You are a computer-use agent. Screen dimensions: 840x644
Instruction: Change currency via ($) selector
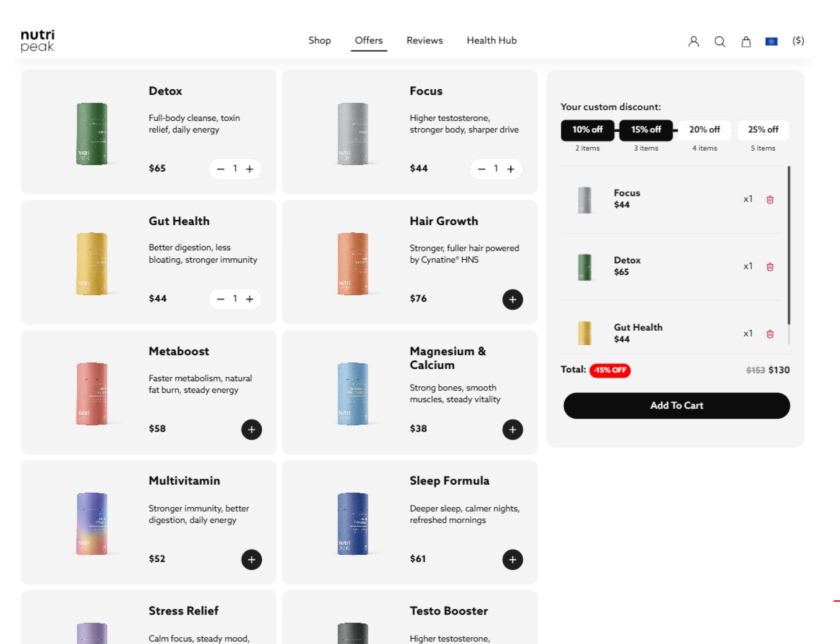pos(798,41)
